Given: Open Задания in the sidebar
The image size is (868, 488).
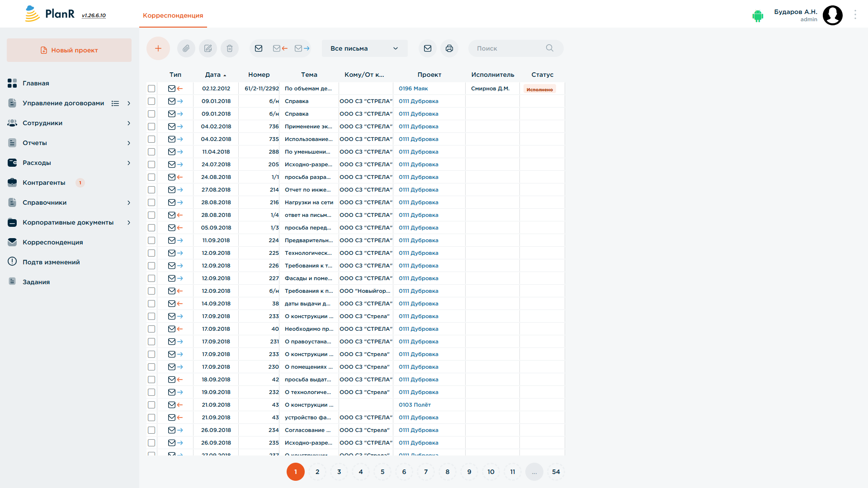Looking at the screenshot, I should click(36, 282).
